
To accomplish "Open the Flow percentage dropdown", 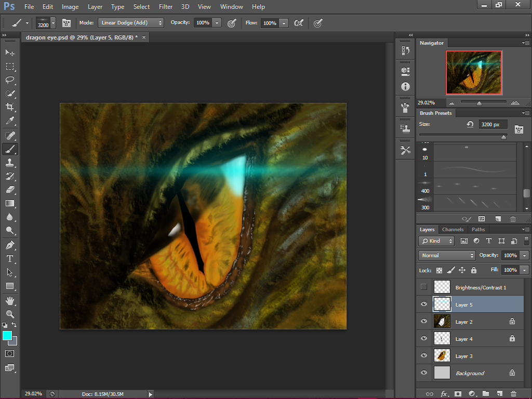I will coord(283,23).
